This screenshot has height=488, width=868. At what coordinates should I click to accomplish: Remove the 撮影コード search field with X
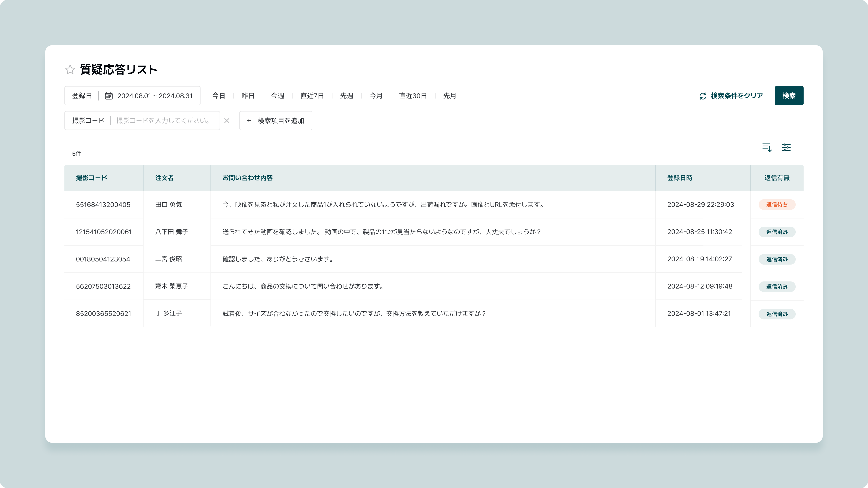(227, 121)
